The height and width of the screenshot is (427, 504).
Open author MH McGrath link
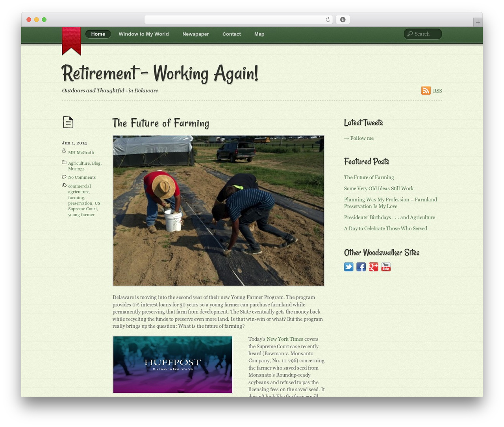coord(81,152)
